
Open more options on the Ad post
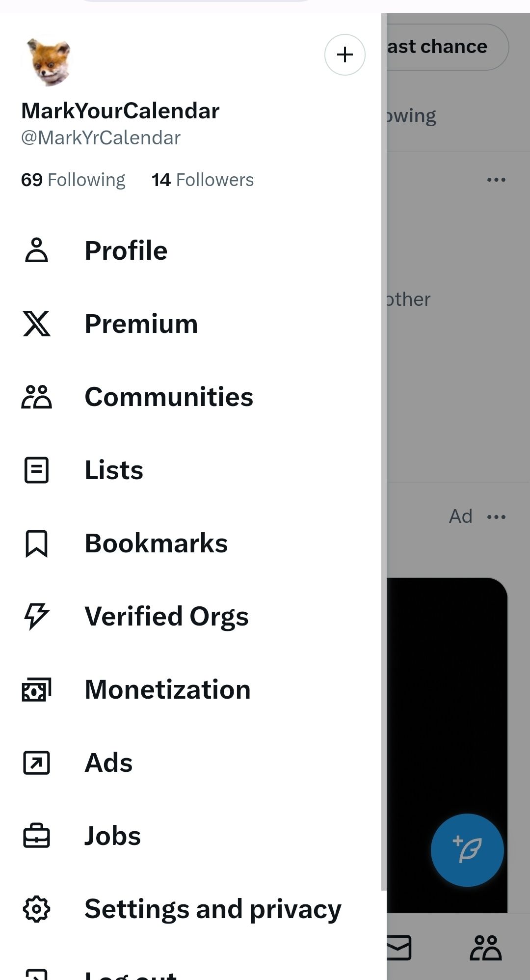click(x=496, y=517)
